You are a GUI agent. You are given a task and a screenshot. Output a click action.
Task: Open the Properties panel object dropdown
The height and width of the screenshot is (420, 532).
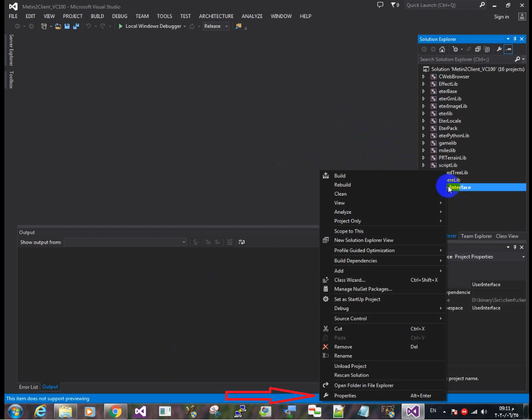tap(523, 256)
